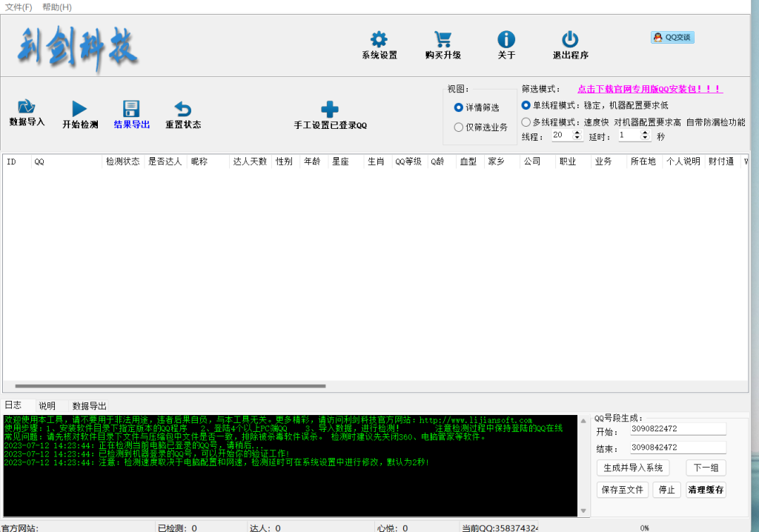Viewport: 759px width, 532px height.
Task: Click the table's horizontal scrollbar
Action: (170, 386)
